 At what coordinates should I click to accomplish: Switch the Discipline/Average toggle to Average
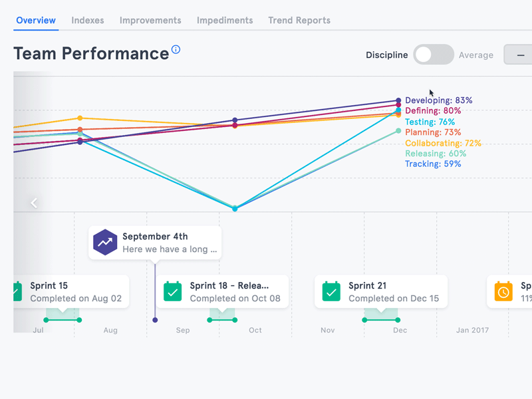tap(434, 55)
